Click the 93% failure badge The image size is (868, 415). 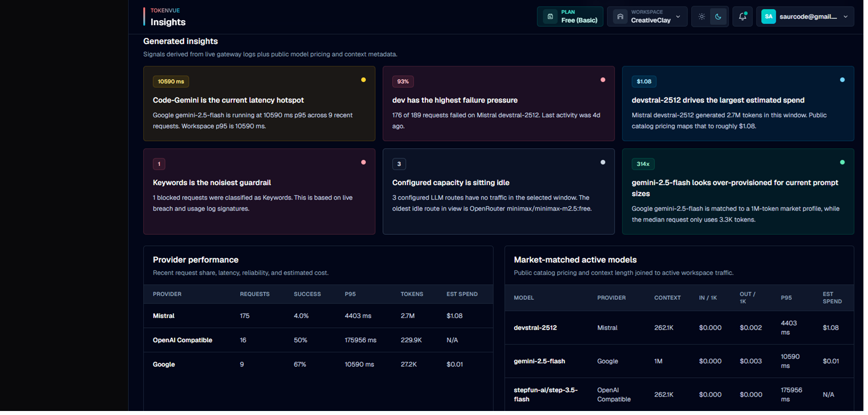[403, 81]
